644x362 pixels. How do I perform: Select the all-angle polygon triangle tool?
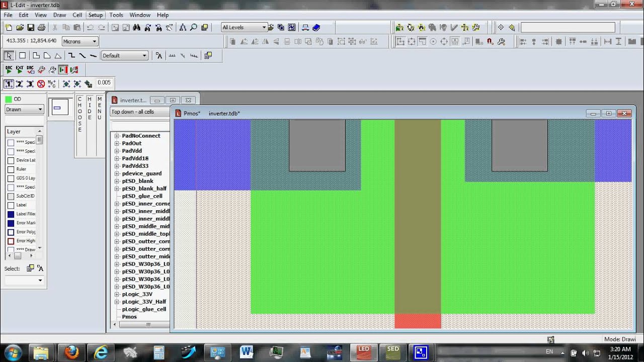58,55
